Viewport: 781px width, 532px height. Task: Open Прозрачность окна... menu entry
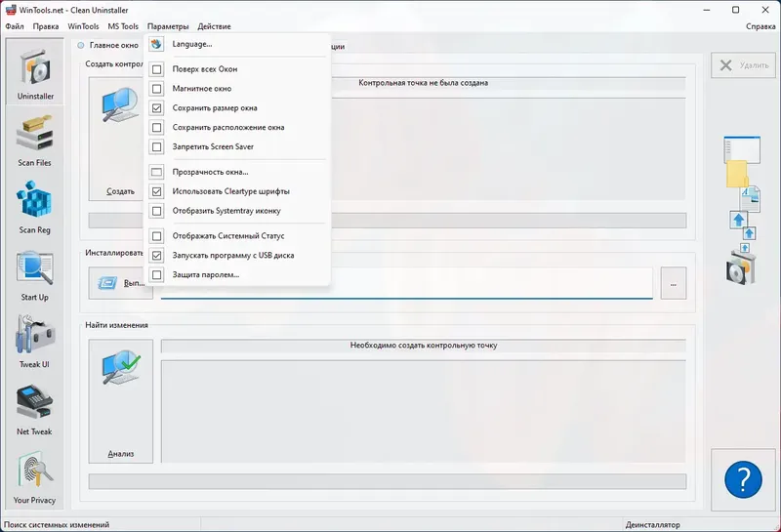pos(237,172)
